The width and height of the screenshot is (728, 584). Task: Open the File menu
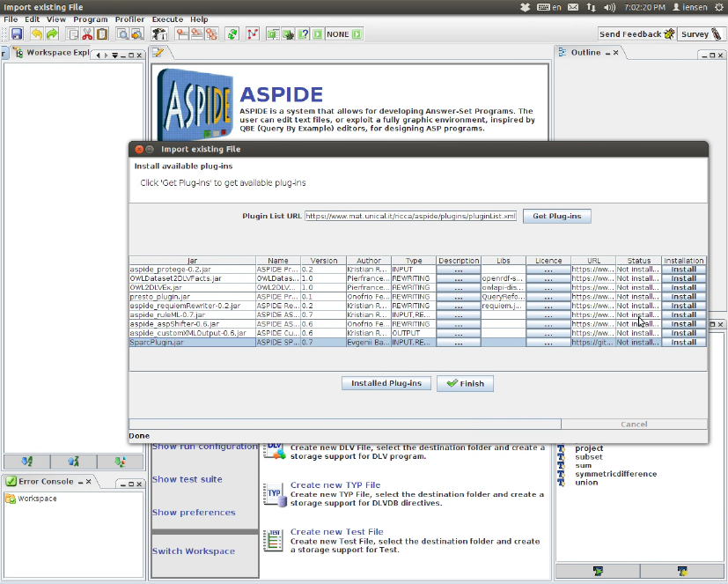coord(11,19)
